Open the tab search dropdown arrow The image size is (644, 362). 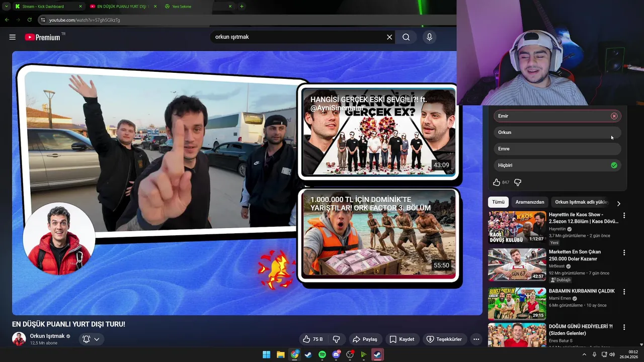coord(7,7)
